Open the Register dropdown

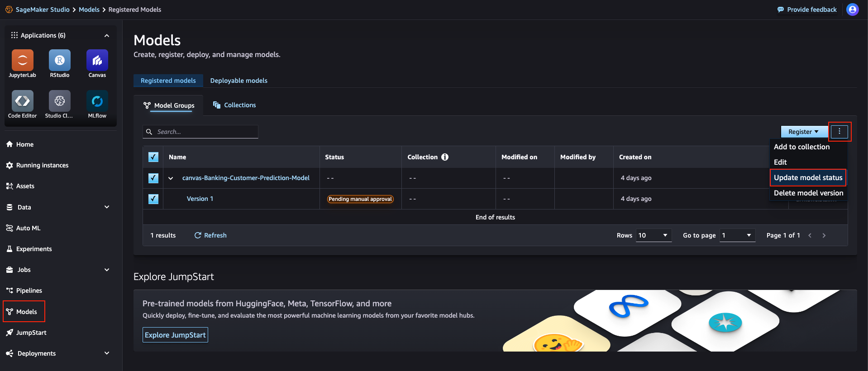click(804, 132)
